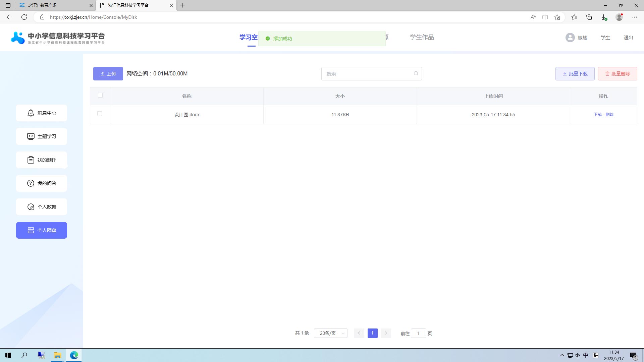Open the 我的问答 question icon
Image resolution: width=644 pixels, height=362 pixels.
(31, 183)
